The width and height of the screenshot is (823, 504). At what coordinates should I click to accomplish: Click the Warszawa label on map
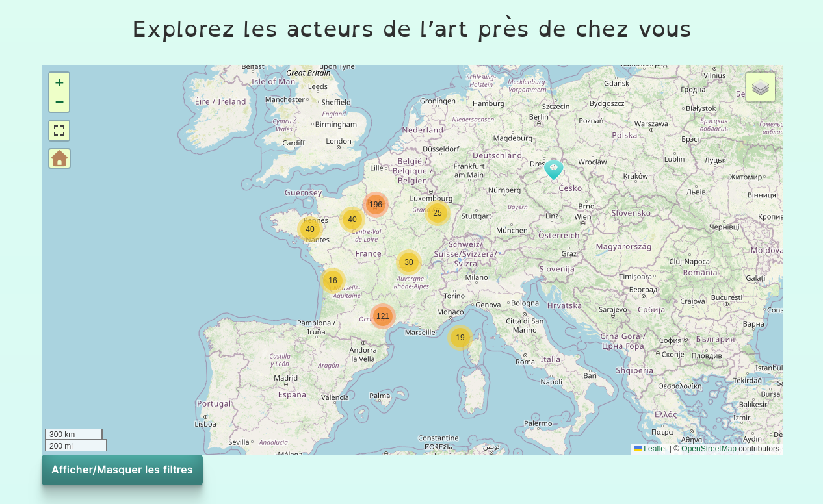pos(651,123)
